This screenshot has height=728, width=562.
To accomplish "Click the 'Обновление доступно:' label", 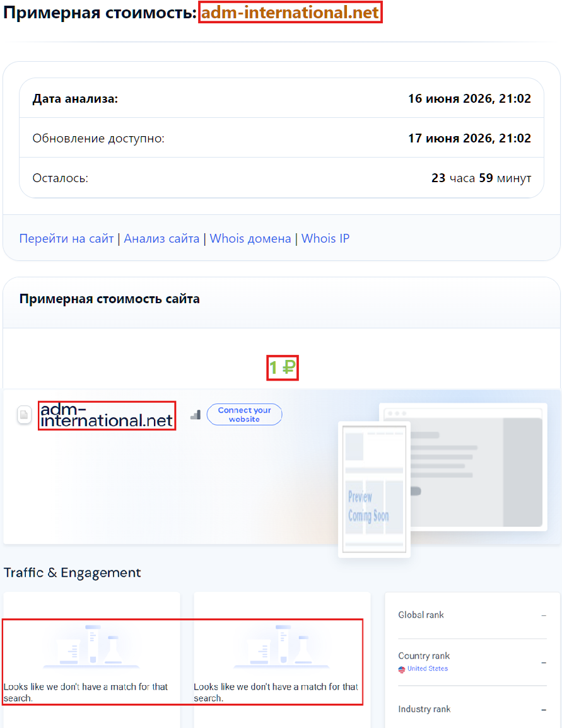I will click(x=98, y=138).
